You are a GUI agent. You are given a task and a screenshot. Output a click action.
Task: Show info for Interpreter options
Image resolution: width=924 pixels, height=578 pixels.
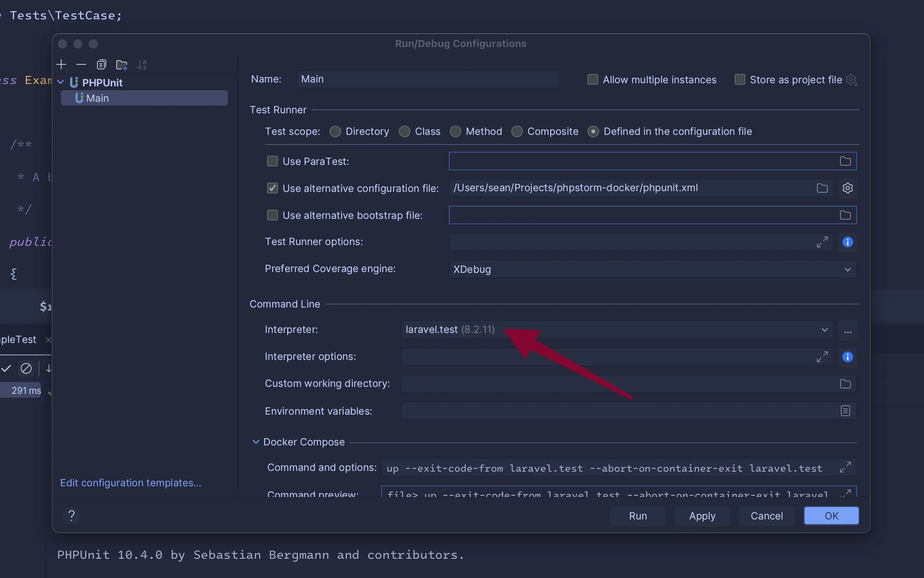pos(847,357)
